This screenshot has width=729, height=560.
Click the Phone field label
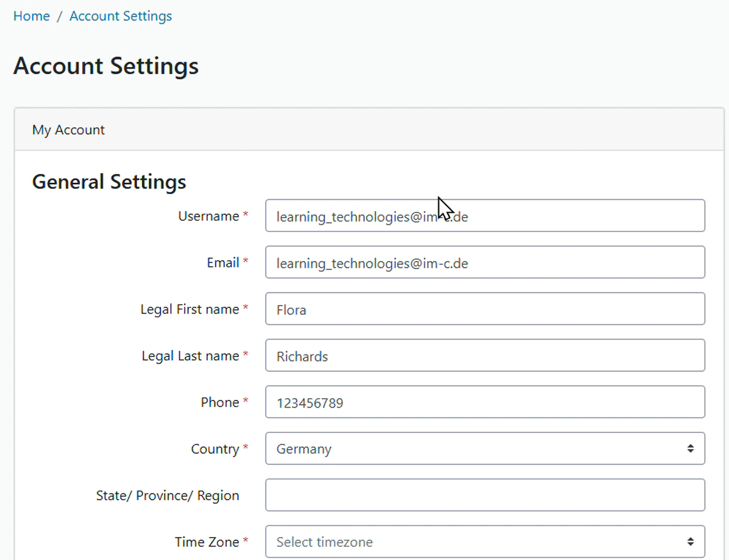pyautogui.click(x=220, y=402)
